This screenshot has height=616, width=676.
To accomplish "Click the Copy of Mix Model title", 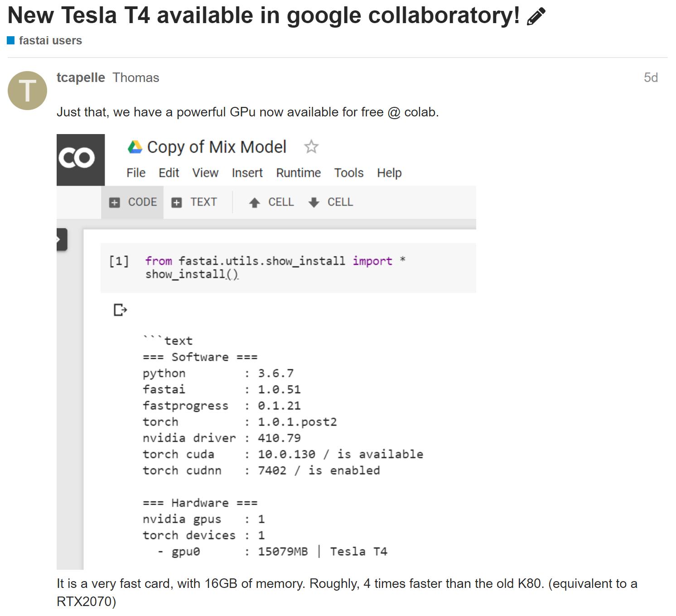I will coord(217,147).
